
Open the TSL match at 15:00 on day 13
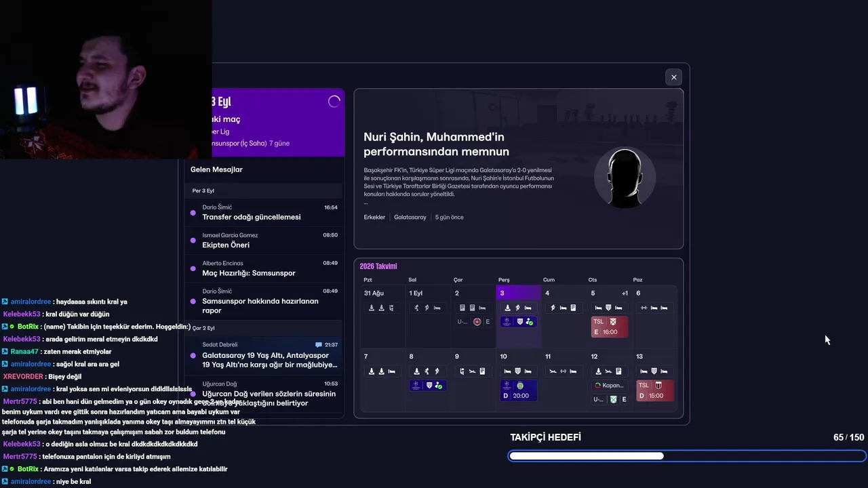(655, 390)
